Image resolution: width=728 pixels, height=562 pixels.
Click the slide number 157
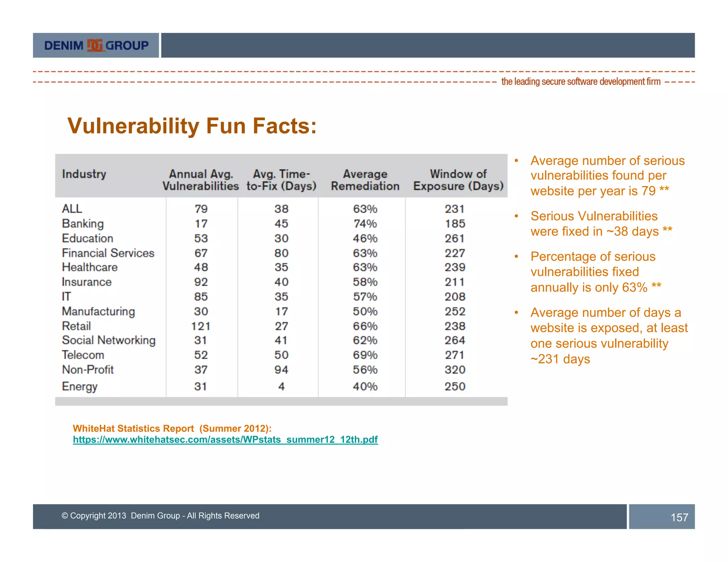679,517
